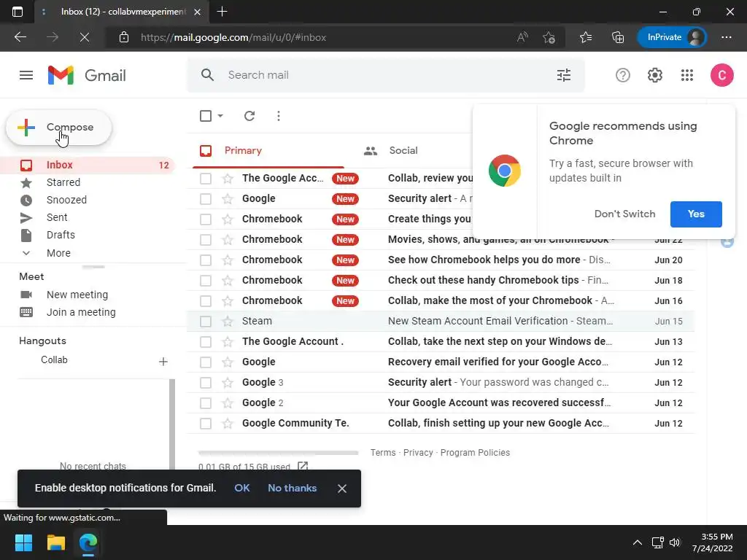This screenshot has width=747, height=560.
Task: Open storage details external link icon
Action: pos(303,466)
